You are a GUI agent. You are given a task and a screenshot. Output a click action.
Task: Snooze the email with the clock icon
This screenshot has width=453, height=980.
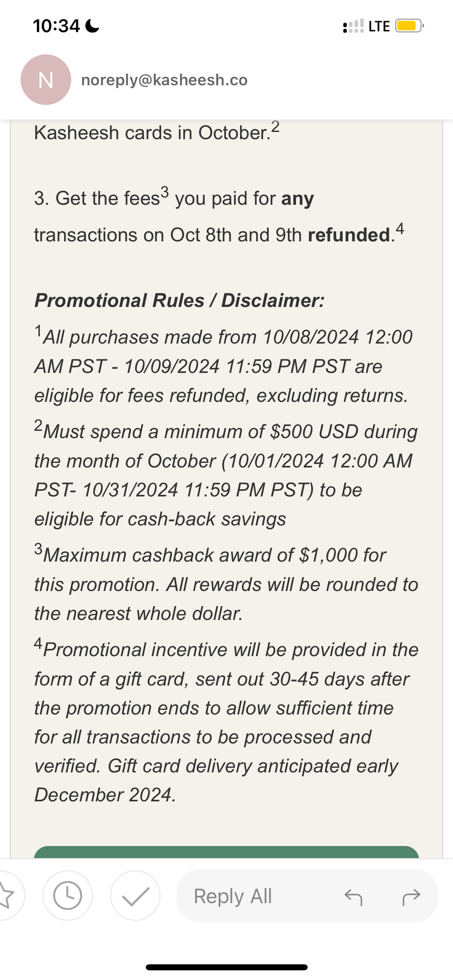(68, 895)
